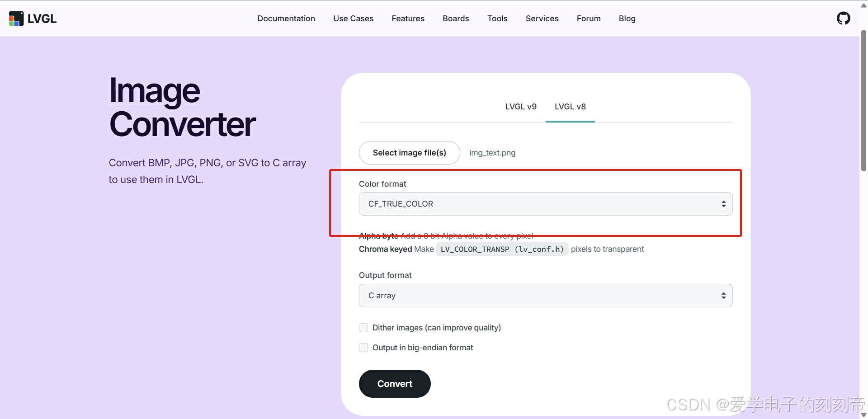Open the Use Cases menu item
Image resolution: width=868 pixels, height=419 pixels.
point(353,19)
